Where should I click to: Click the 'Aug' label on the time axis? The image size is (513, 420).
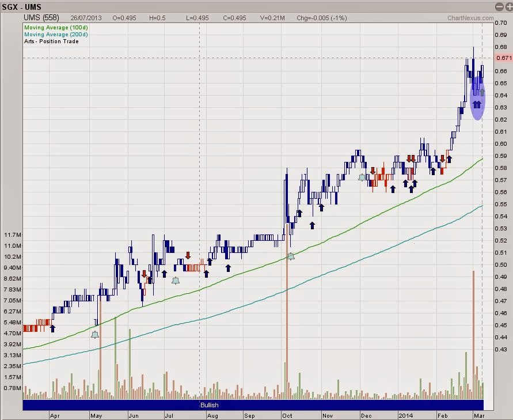coord(212,416)
